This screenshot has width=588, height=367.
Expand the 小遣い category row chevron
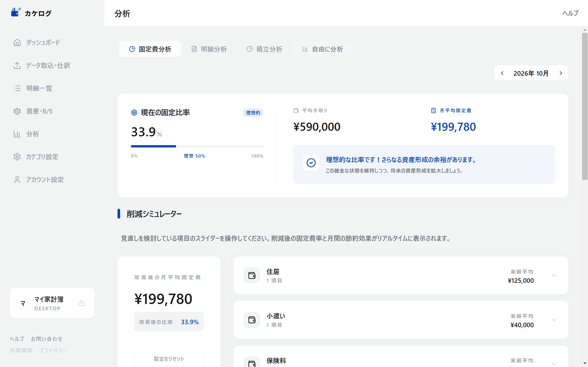click(x=554, y=320)
